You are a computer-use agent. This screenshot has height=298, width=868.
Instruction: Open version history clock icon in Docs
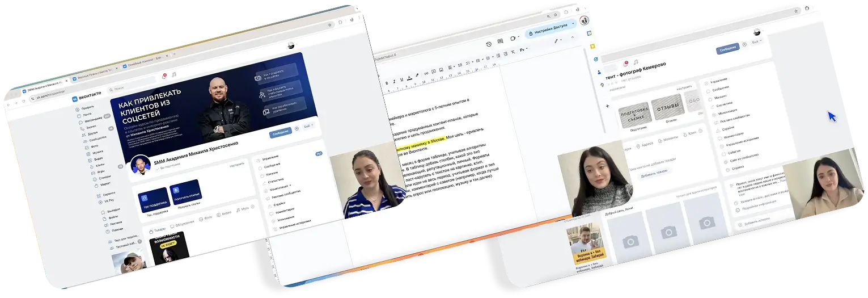(489, 44)
